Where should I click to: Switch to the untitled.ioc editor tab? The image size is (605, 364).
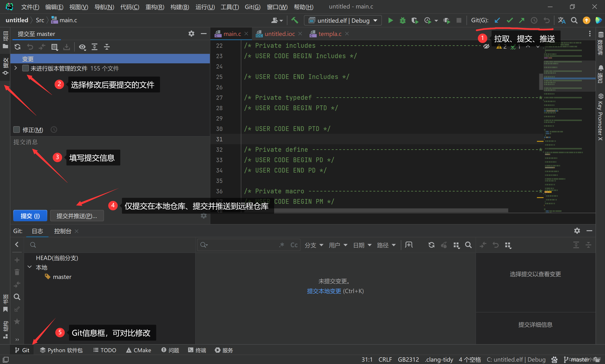[280, 34]
